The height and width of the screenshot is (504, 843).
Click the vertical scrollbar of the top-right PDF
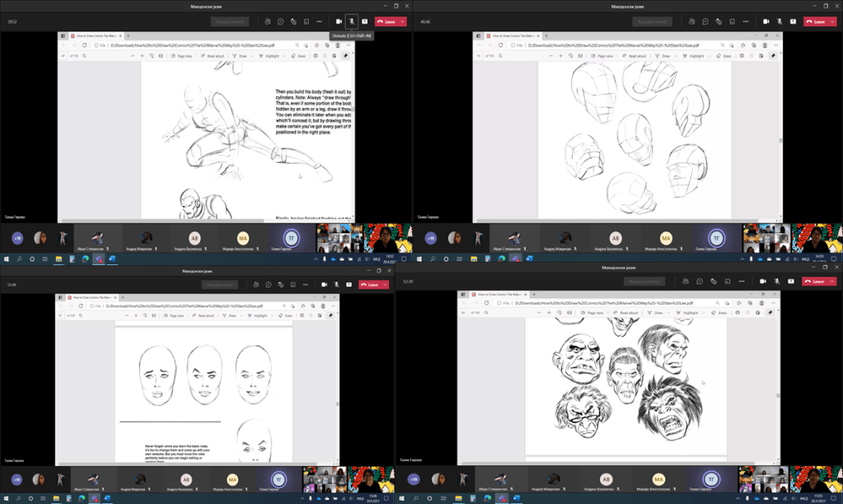[780, 140]
